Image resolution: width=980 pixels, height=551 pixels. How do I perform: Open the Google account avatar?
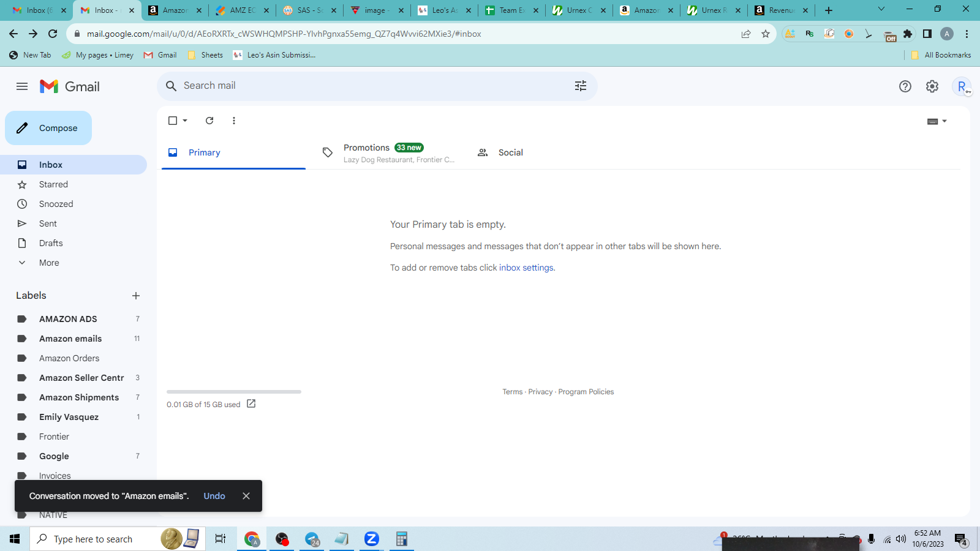pyautogui.click(x=962, y=86)
